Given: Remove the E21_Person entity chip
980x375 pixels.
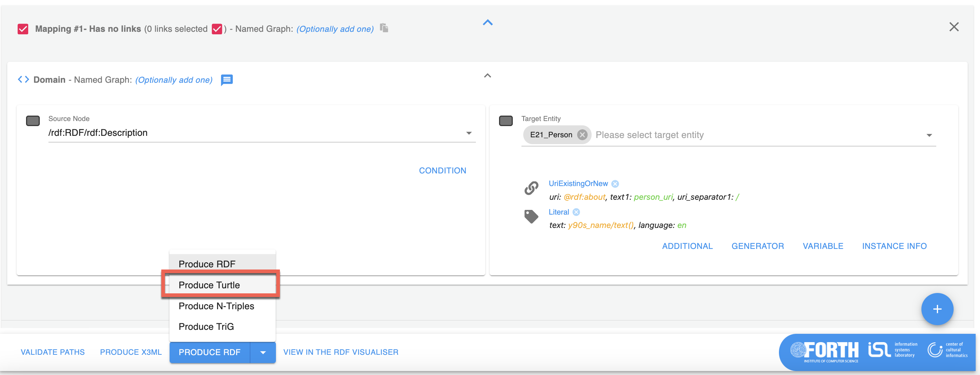Looking at the screenshot, I should (582, 135).
